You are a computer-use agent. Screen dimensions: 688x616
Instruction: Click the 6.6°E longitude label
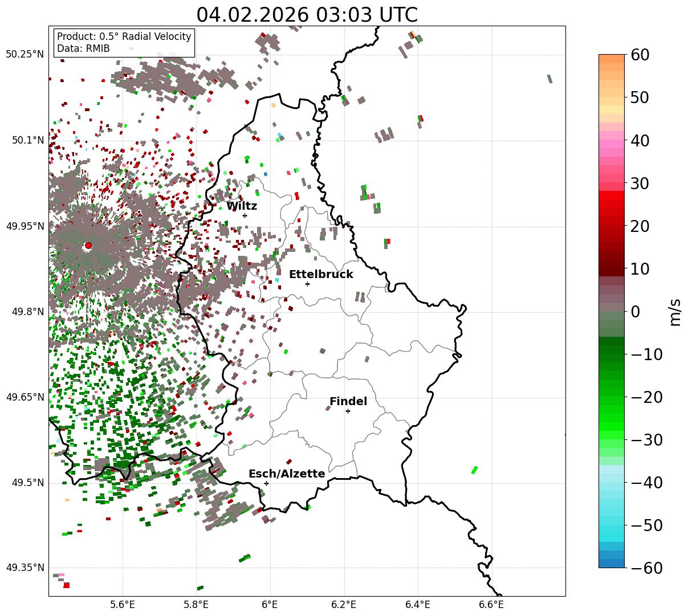pos(491,604)
